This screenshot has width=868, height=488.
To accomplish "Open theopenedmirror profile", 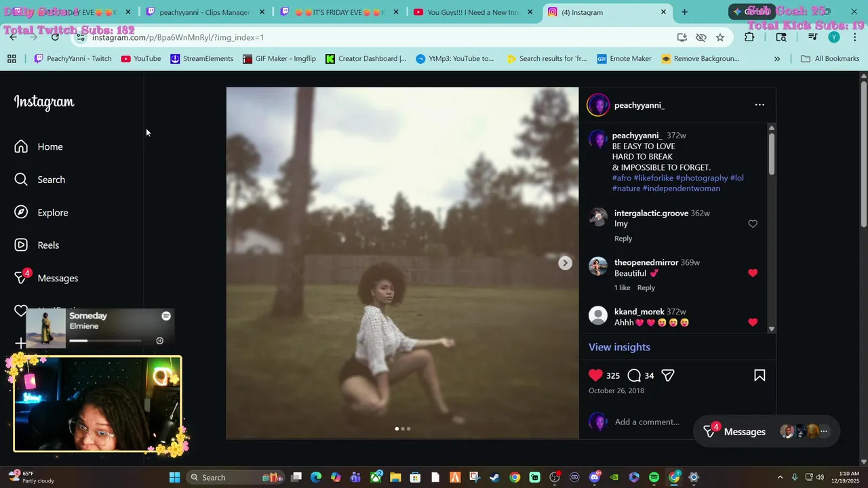I will (646, 262).
